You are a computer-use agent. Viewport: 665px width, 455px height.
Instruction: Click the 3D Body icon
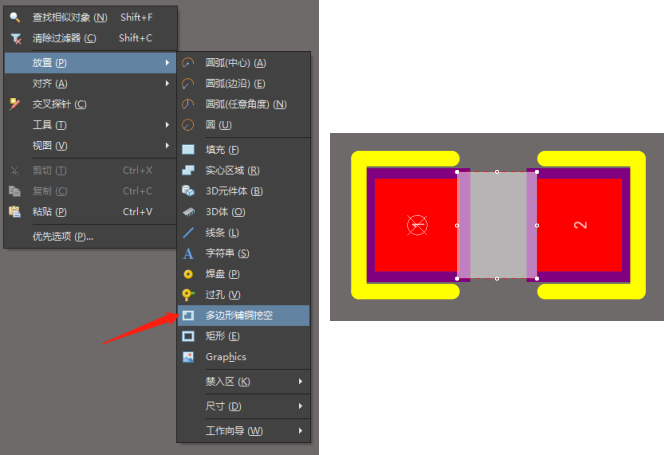point(188,212)
